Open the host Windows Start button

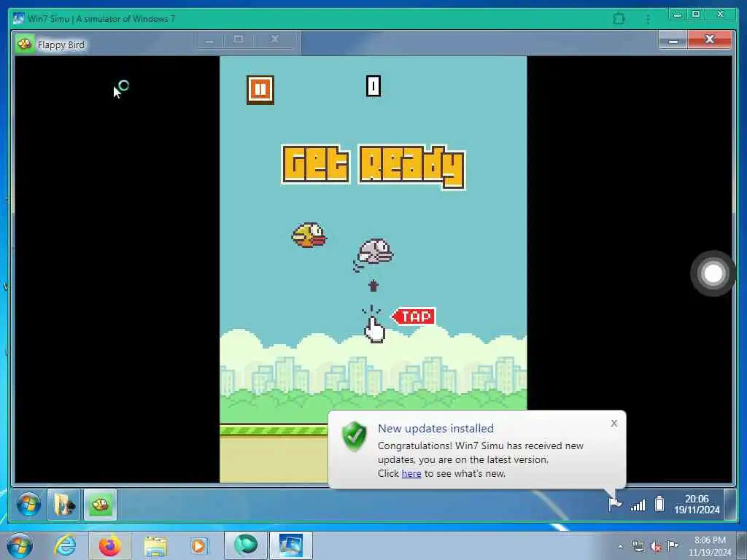[x=19, y=545]
